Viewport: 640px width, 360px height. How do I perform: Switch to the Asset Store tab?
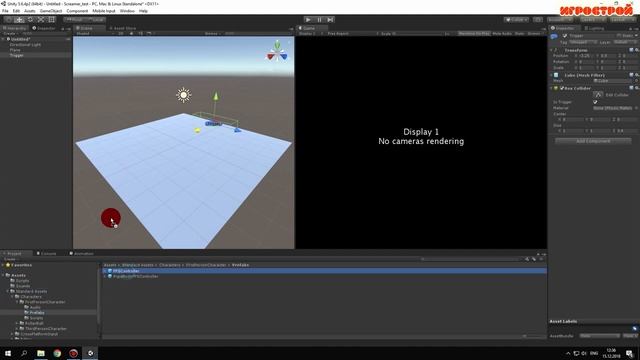(122, 28)
